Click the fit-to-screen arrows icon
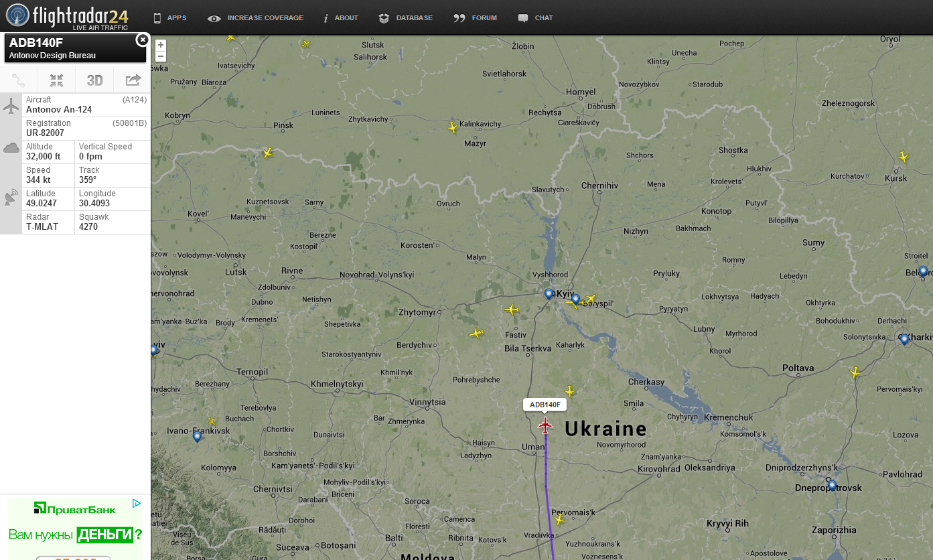The width and height of the screenshot is (933, 560). (x=56, y=80)
